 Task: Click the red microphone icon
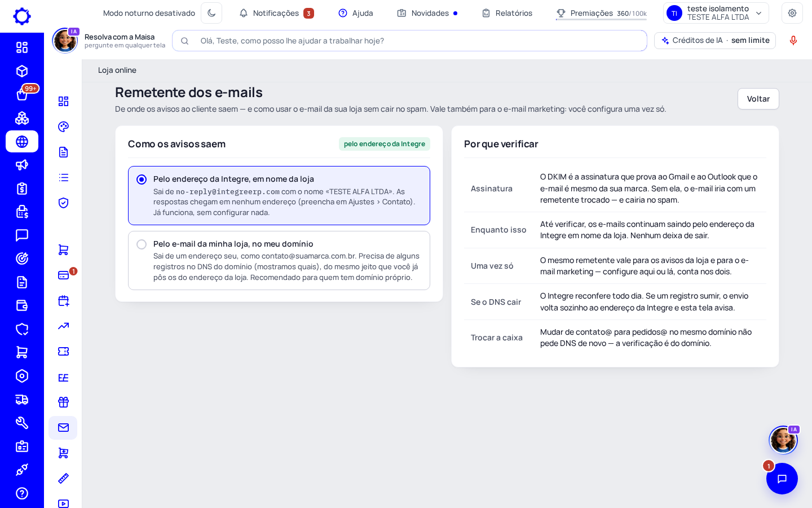pyautogui.click(x=793, y=41)
